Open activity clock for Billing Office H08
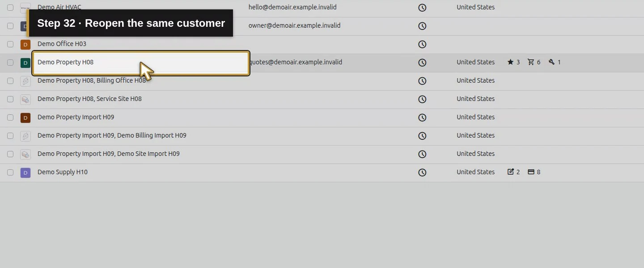This screenshot has height=268, width=644. [422, 81]
